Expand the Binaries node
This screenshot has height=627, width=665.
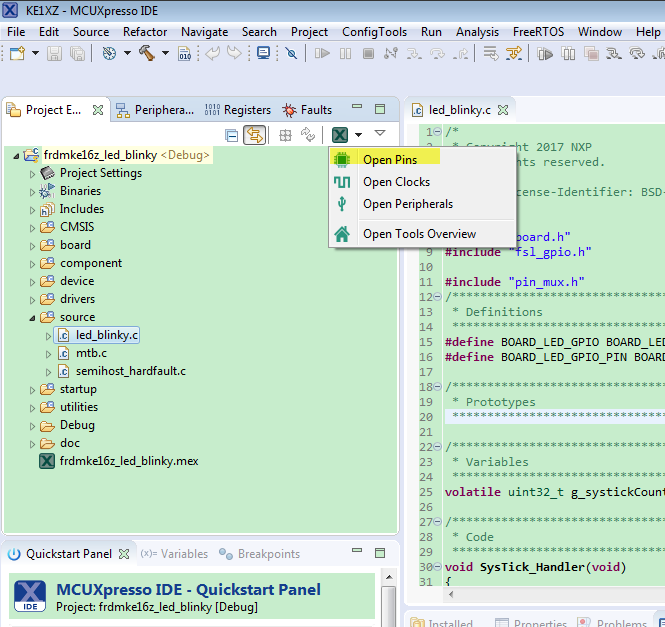pyautogui.click(x=32, y=192)
